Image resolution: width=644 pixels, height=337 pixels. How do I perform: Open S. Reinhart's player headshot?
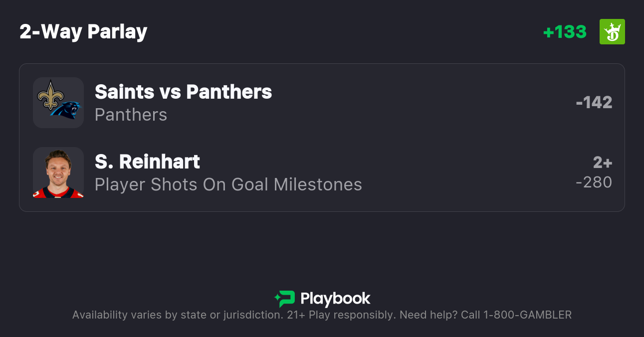pyautogui.click(x=58, y=172)
